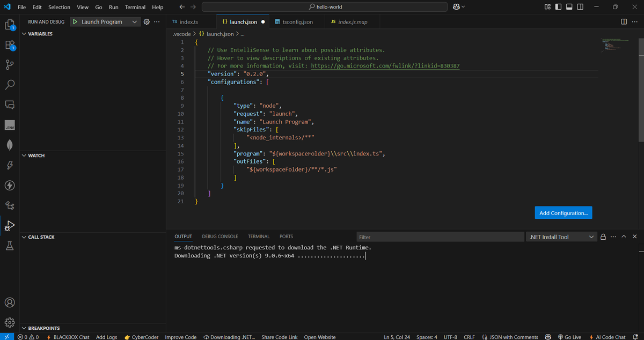Maximize the panel with up chevron
644x340 pixels.
(x=624, y=236)
